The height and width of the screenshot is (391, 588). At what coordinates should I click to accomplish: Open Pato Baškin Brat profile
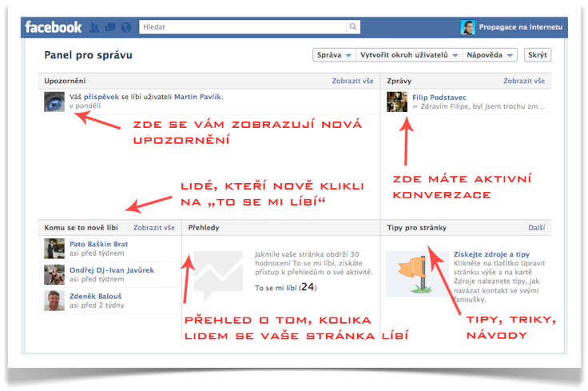(x=98, y=244)
